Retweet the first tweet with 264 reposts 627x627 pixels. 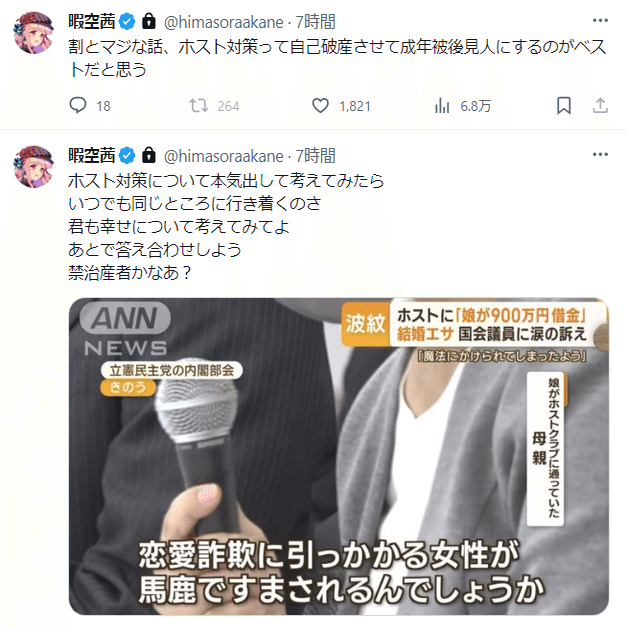(199, 106)
